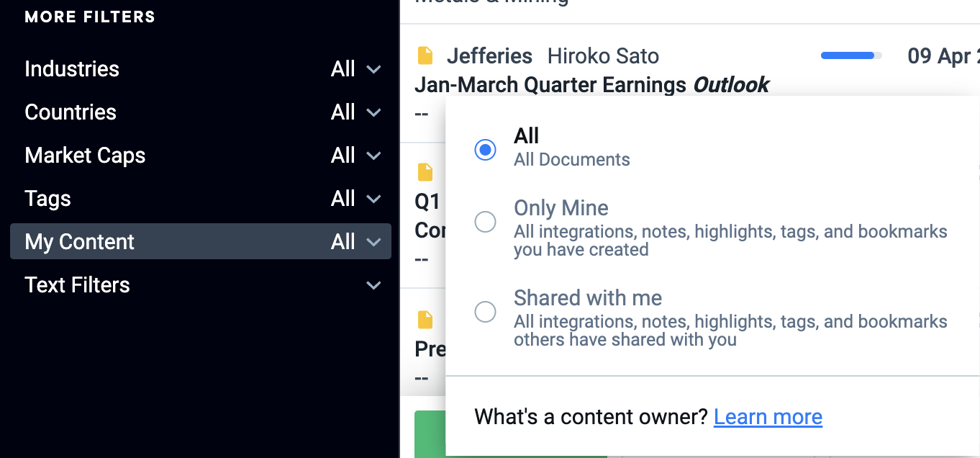Screen dimensions: 980x458
Task: Expand the Market Caps chevron
Action: tap(373, 156)
